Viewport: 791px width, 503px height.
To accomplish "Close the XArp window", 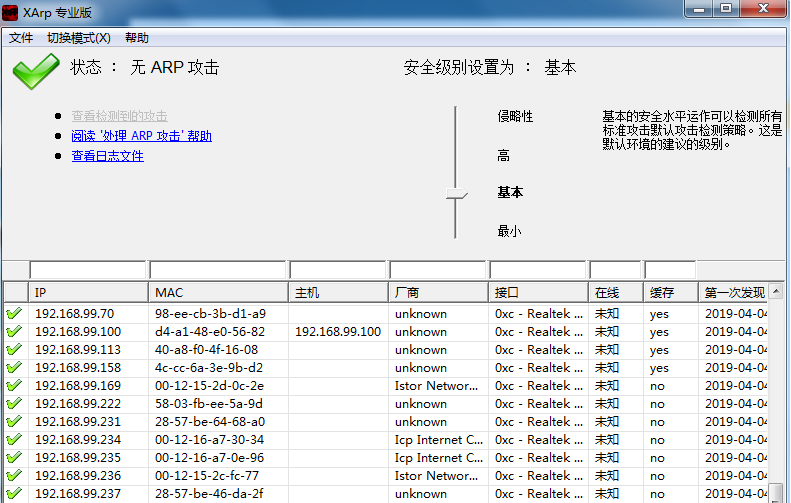I will click(x=763, y=9).
